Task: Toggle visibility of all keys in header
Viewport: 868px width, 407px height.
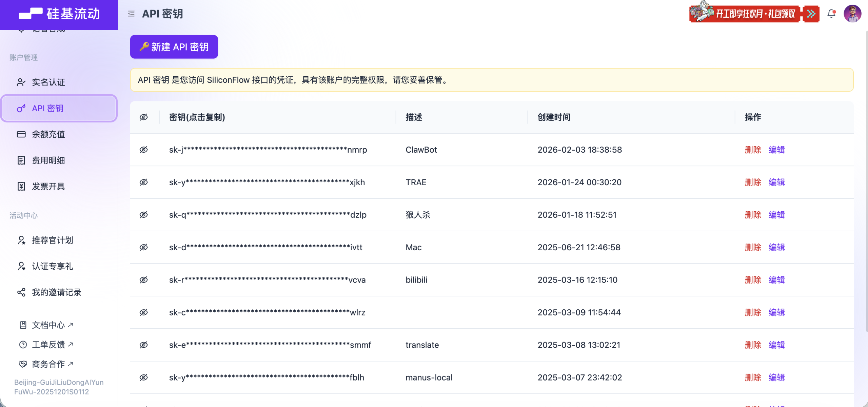Action: [144, 117]
